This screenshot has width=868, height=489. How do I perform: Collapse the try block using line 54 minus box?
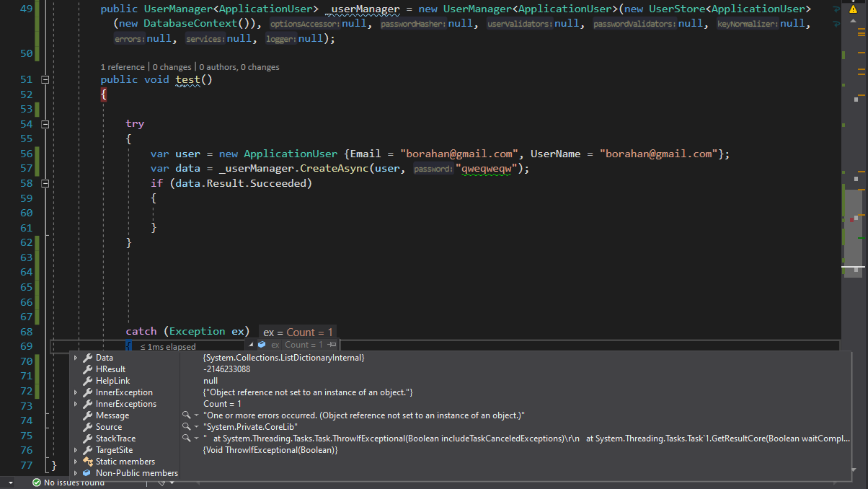[x=45, y=123]
